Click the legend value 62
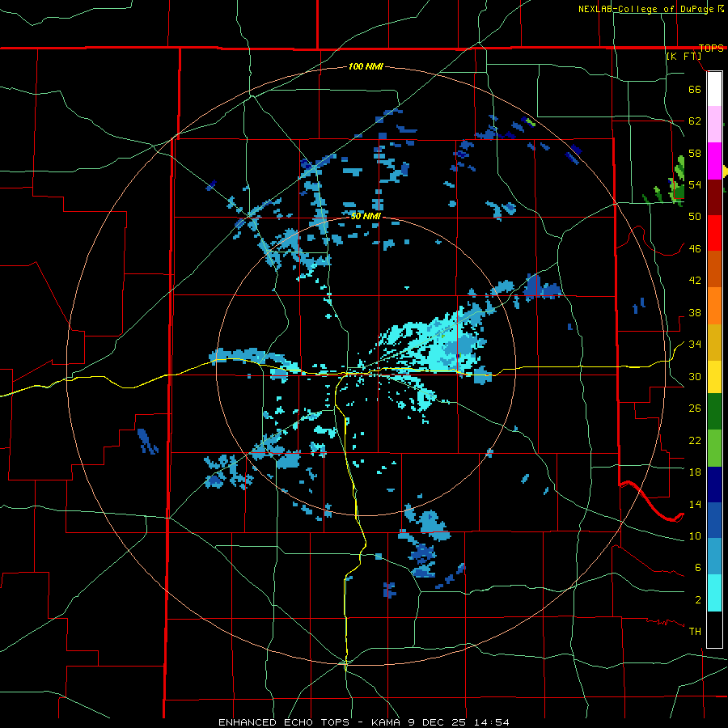 click(x=695, y=121)
